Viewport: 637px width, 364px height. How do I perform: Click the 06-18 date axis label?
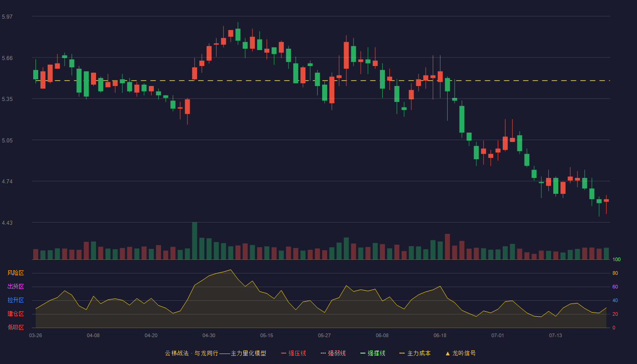coord(440,335)
